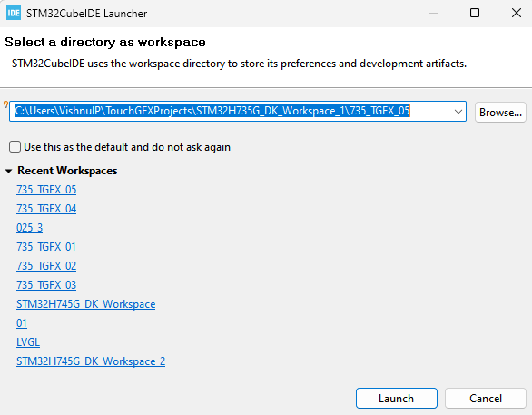The height and width of the screenshot is (415, 532).
Task: Choose the 735_TGFX_01 workspace link
Action: tap(46, 247)
